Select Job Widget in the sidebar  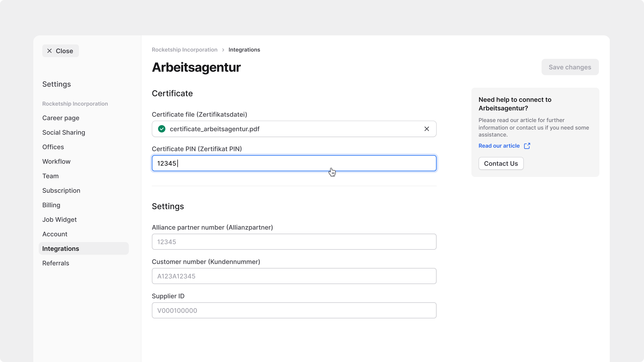tap(60, 220)
